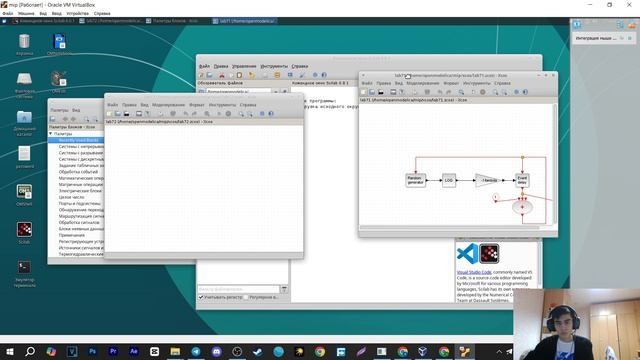Image resolution: width=640 pixels, height=360 pixels.
Task: Open Steam from Windows taskbar
Action: coord(258,352)
